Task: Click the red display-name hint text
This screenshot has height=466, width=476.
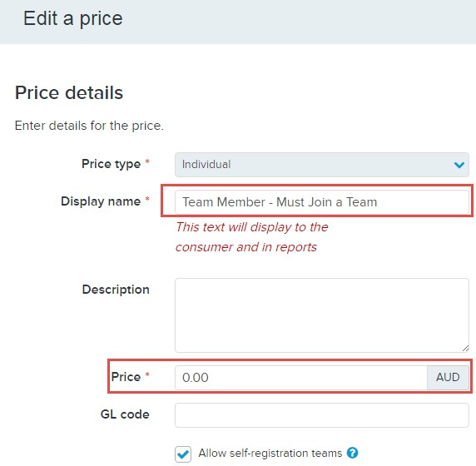Action: pos(252,237)
